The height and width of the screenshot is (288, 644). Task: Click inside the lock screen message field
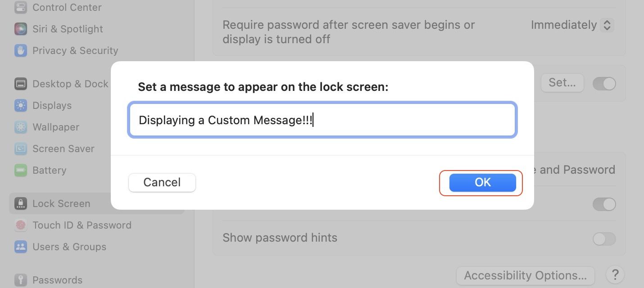pyautogui.click(x=322, y=120)
